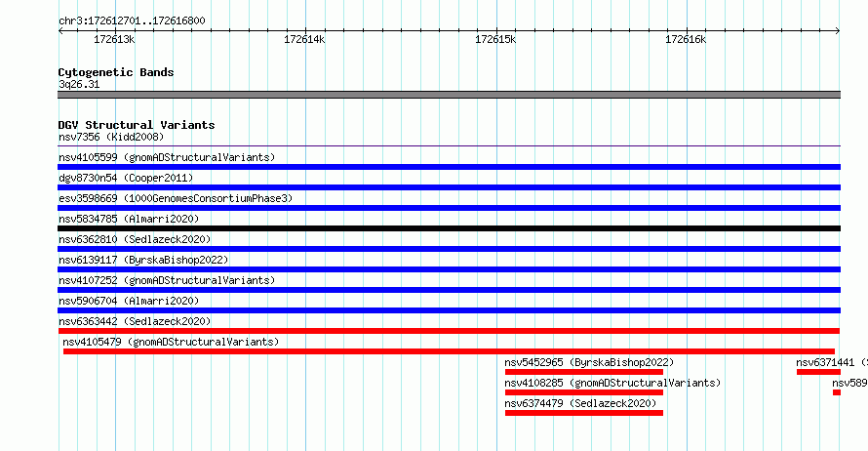Select the small red nsv589 variant marker
Screen dimensions: 868x451
coord(837,392)
